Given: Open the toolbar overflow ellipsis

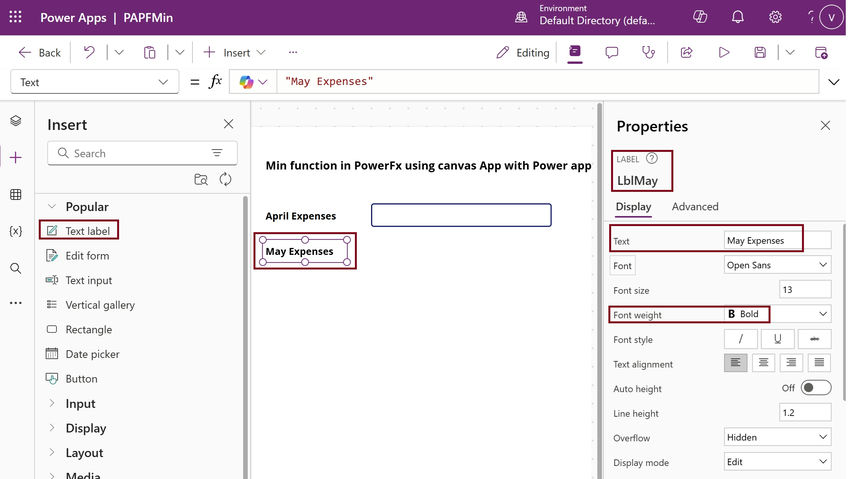Looking at the screenshot, I should click(x=293, y=53).
